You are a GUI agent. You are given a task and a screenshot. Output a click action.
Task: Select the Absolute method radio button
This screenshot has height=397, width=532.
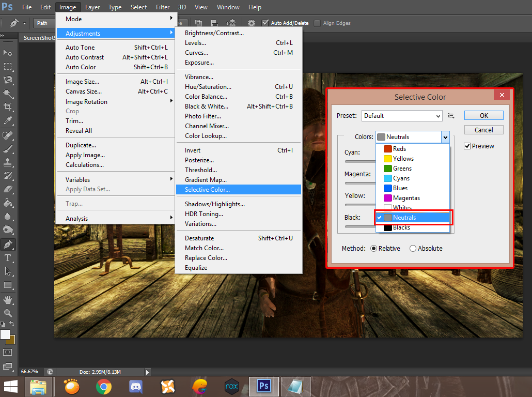[413, 249]
